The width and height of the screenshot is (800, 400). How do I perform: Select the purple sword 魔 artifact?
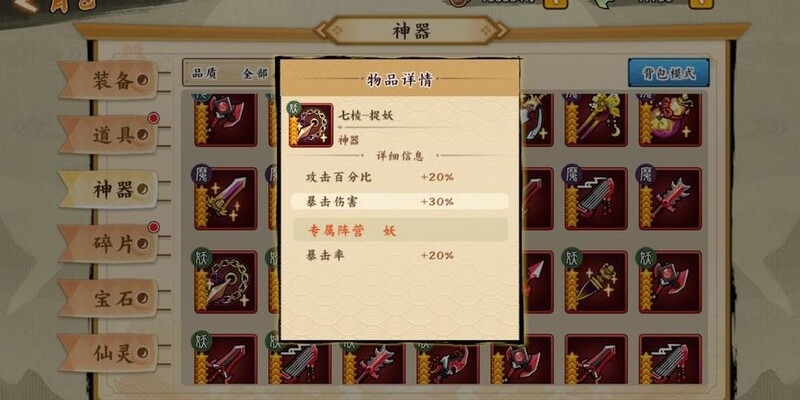(x=225, y=198)
